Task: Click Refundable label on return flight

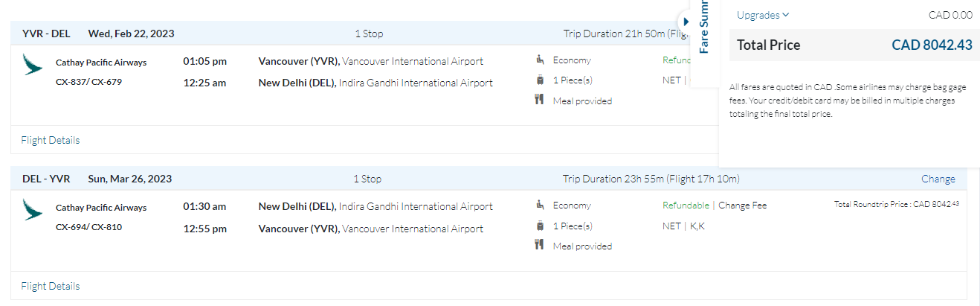Action: [x=686, y=205]
